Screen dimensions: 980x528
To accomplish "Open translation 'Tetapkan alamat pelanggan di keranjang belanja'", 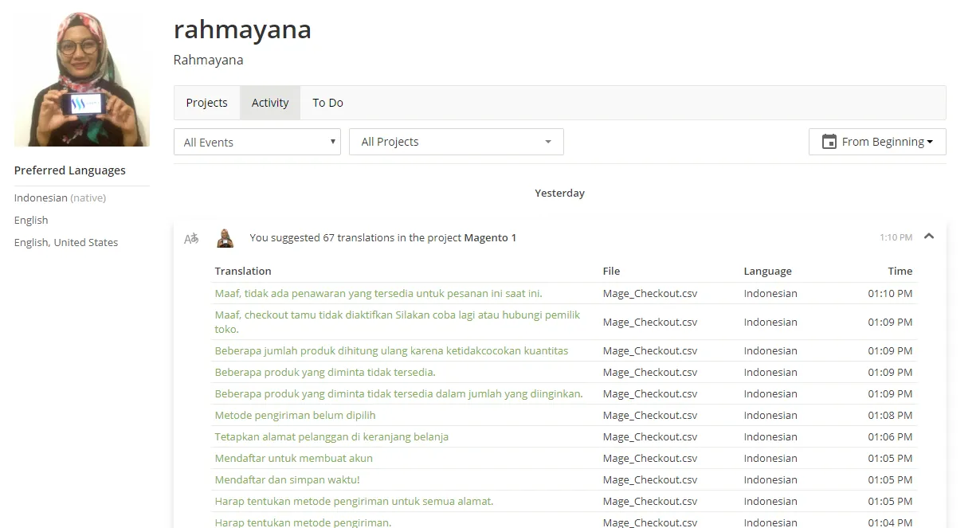I will tap(331, 436).
